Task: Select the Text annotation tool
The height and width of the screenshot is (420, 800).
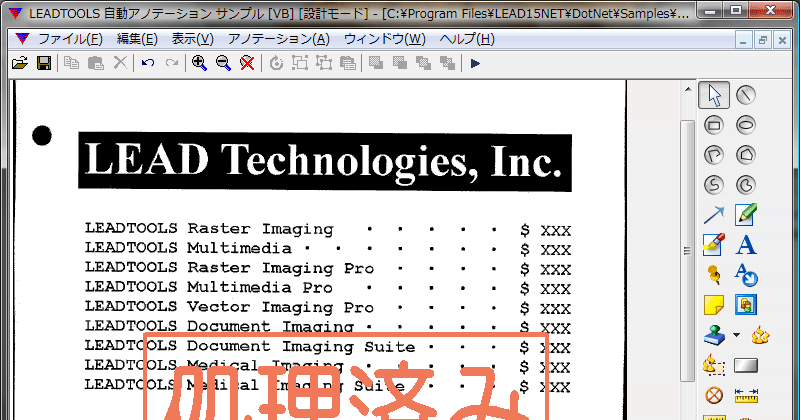Action: (745, 245)
